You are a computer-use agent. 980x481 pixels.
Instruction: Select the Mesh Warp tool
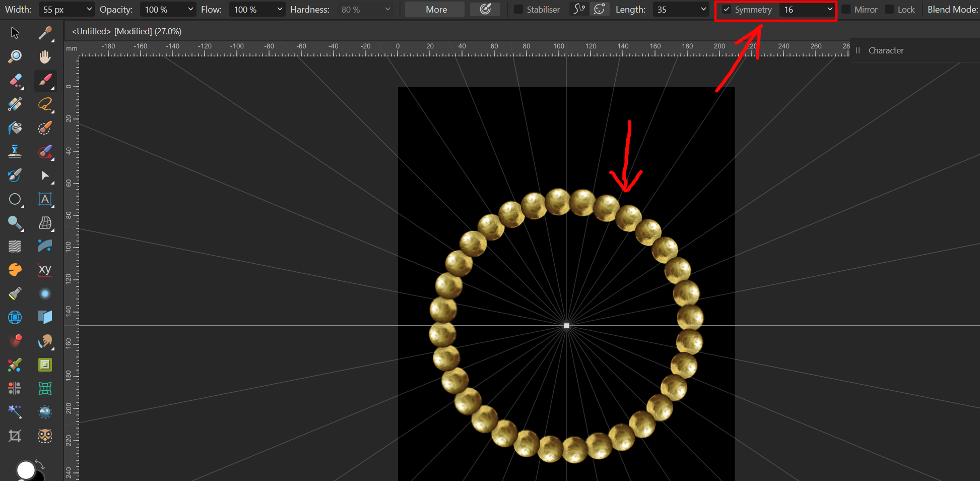pyautogui.click(x=45, y=223)
